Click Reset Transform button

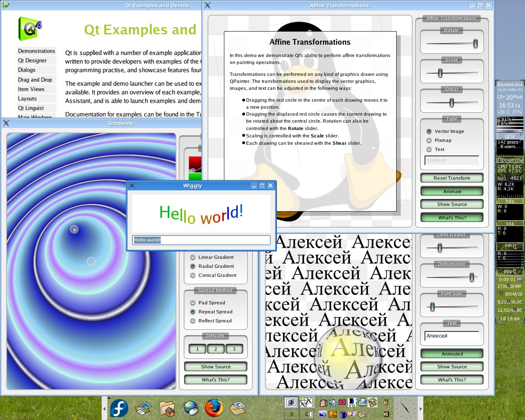pos(452,178)
